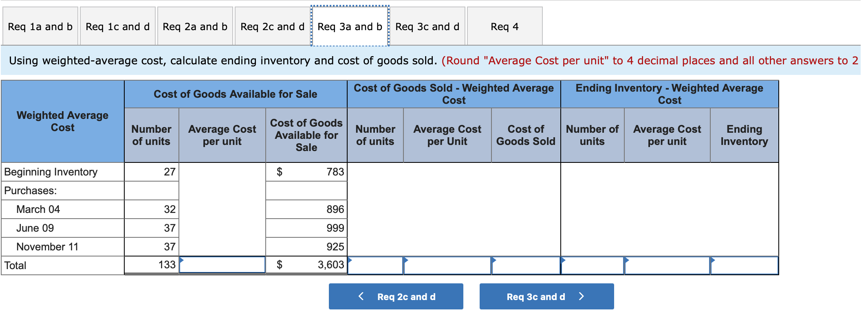This screenshot has height=320, width=868.
Task: Click the Cost of Goods Sold total field
Action: (x=526, y=265)
